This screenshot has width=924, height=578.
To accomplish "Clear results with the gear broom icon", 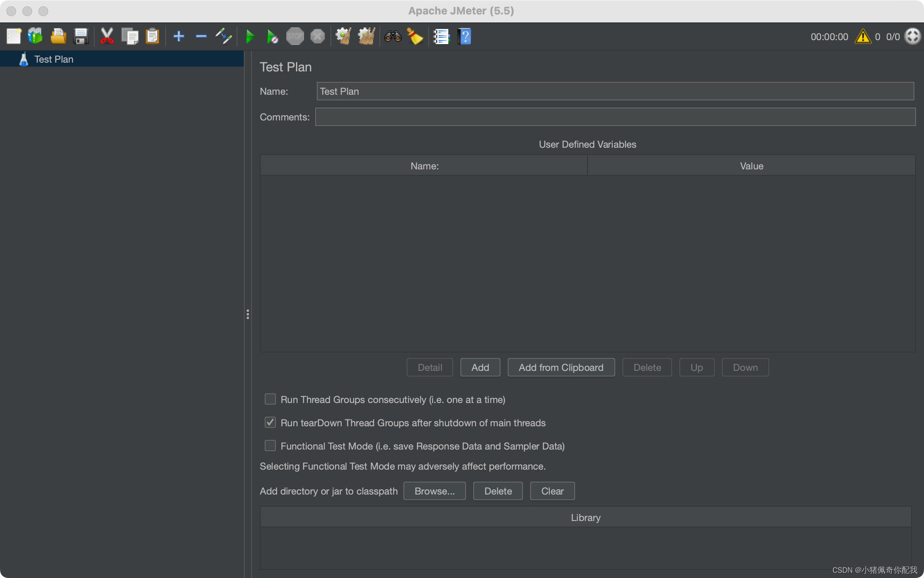I will (x=343, y=37).
